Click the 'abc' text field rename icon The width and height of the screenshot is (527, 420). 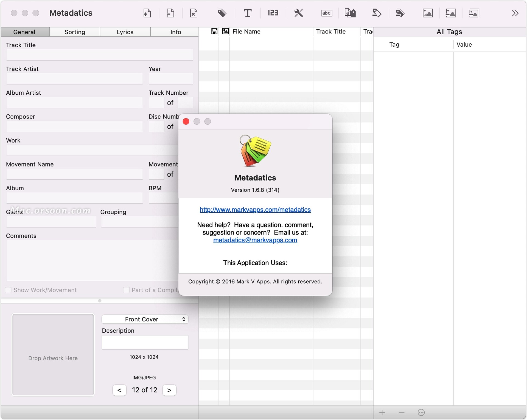pos(327,13)
